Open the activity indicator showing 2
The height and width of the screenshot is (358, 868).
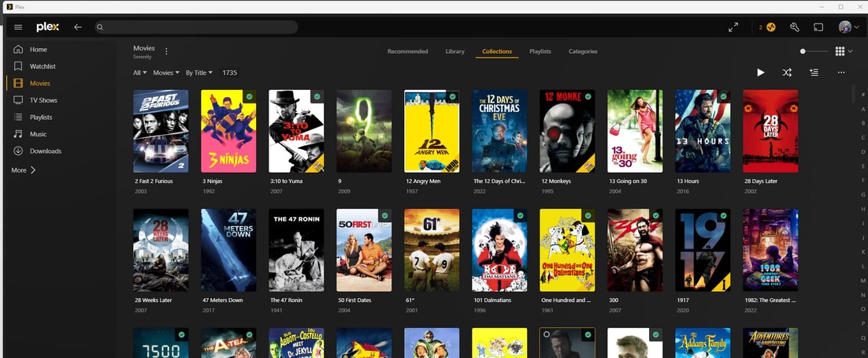767,27
